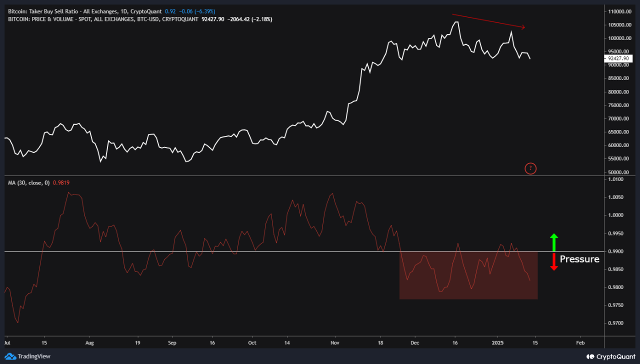The width and height of the screenshot is (640, 364).
Task: Click the shaded red pressure zone box
Action: click(x=468, y=275)
